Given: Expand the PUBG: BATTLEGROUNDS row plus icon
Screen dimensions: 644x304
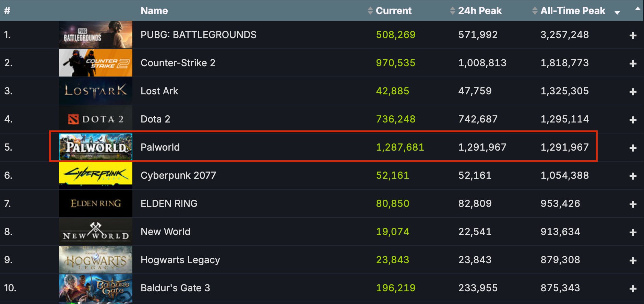Looking at the screenshot, I should 633,35.
